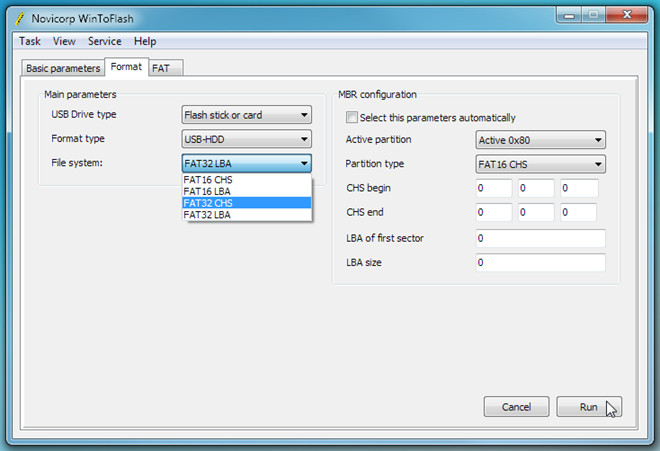660x451 pixels.
Task: Select the Format tab
Action: pos(126,67)
